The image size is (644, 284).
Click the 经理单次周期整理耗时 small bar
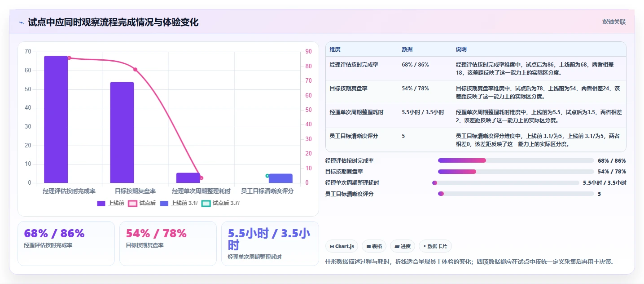pyautogui.click(x=188, y=178)
